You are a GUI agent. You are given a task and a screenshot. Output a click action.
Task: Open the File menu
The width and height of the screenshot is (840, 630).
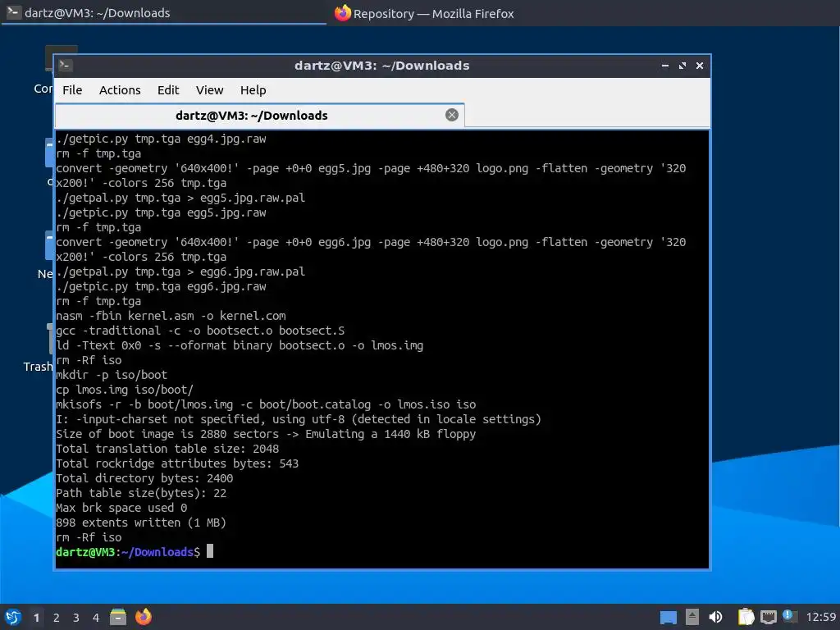72,90
